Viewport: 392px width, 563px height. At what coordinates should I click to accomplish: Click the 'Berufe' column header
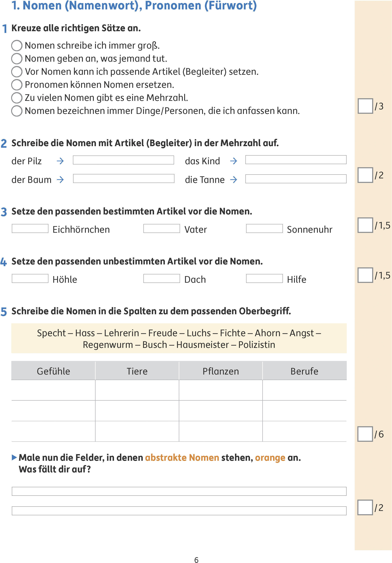click(x=305, y=371)
